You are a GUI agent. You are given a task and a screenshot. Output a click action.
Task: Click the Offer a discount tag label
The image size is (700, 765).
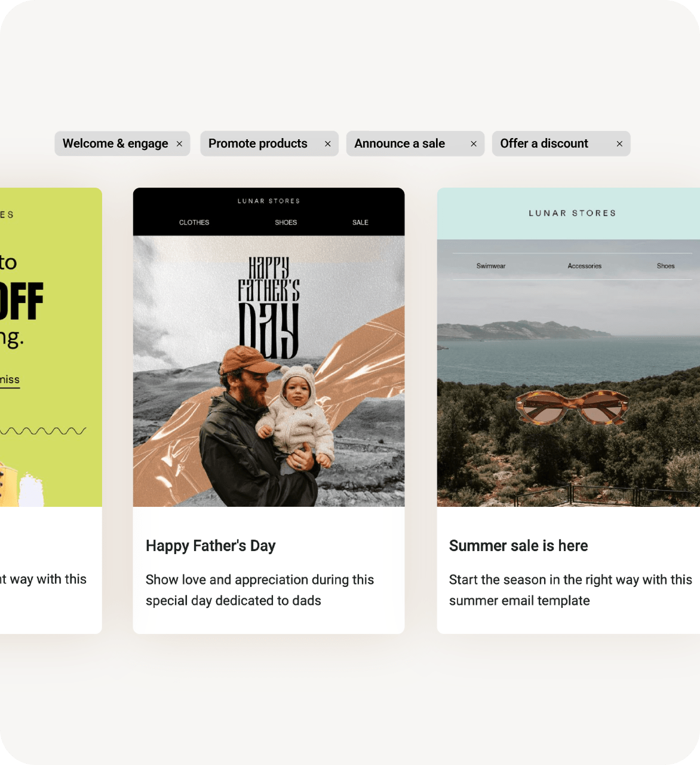pyautogui.click(x=544, y=143)
